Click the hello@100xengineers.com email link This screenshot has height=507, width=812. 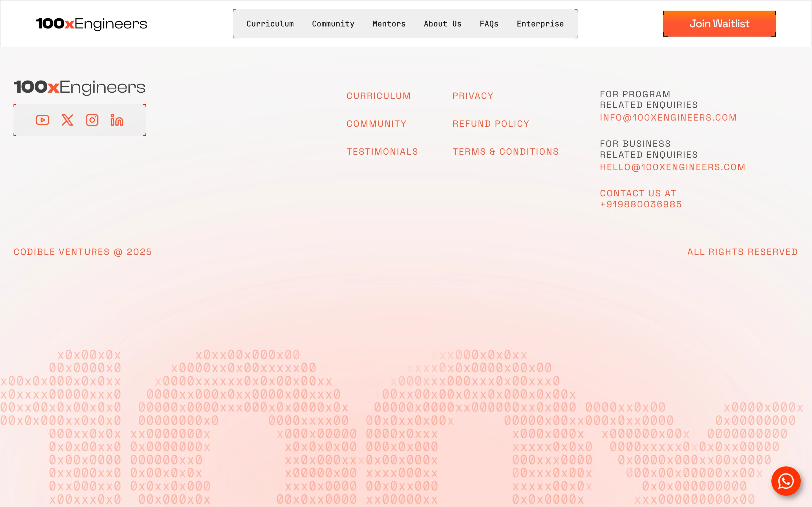coord(672,167)
